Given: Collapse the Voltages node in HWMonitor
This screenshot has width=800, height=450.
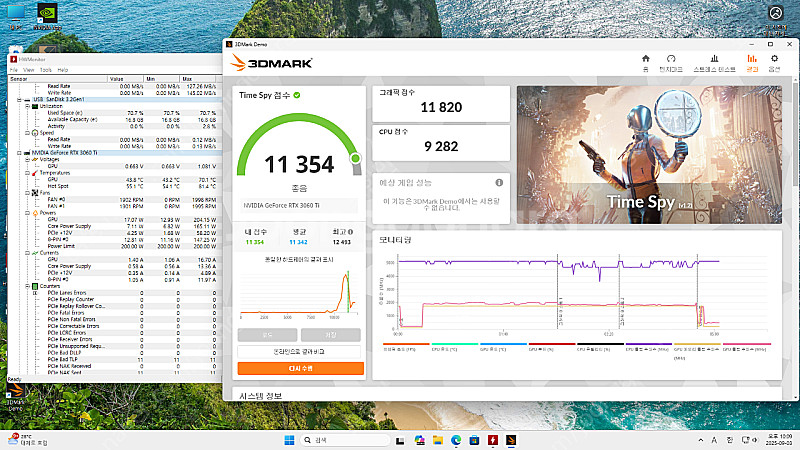Looking at the screenshot, I should [28, 159].
